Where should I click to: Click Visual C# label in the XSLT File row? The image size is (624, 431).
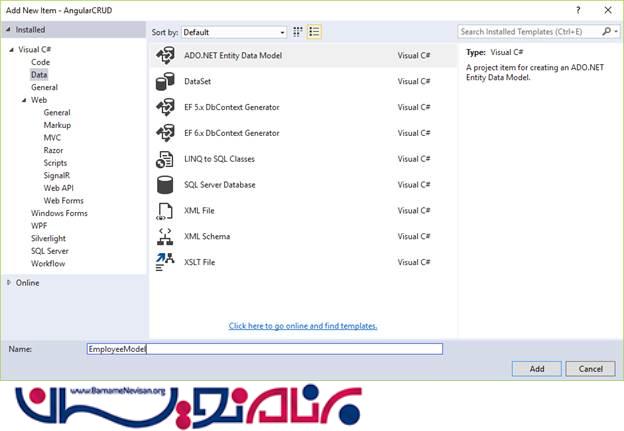(414, 263)
